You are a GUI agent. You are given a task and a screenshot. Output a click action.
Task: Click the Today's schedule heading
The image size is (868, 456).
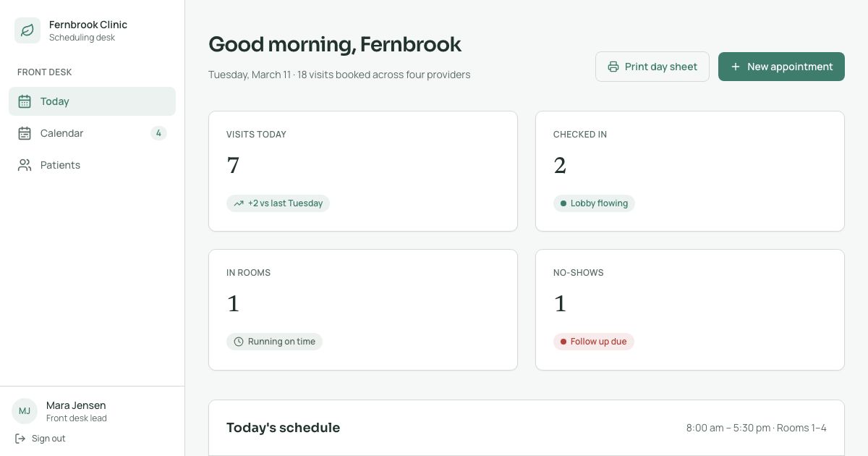tap(283, 428)
